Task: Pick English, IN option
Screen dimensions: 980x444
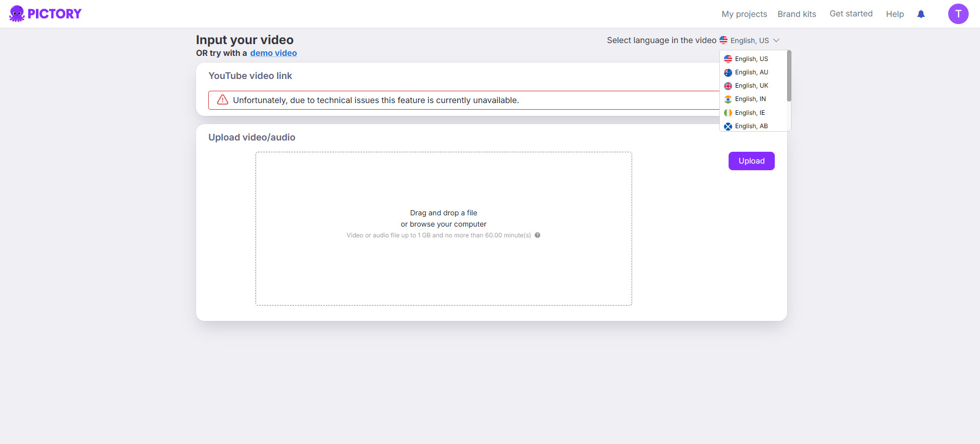Action: tap(753, 99)
